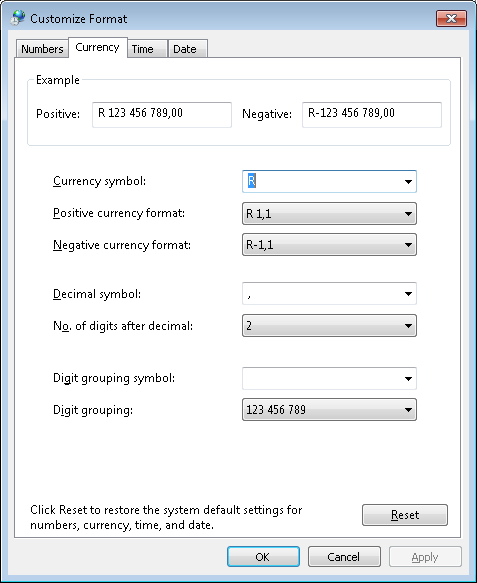The width and height of the screenshot is (477, 583).
Task: Click the Cancel button
Action: click(344, 557)
